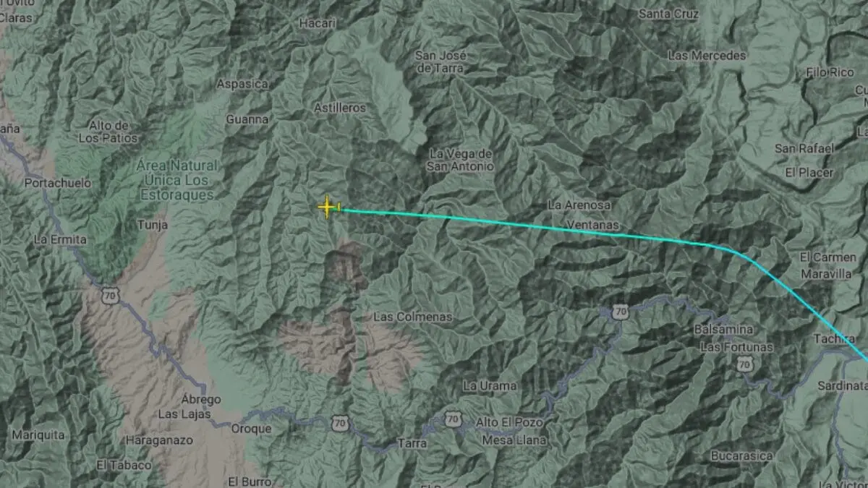Click the route 70 shield near Balsamina
This screenshot has height=488, width=868.
click(620, 312)
